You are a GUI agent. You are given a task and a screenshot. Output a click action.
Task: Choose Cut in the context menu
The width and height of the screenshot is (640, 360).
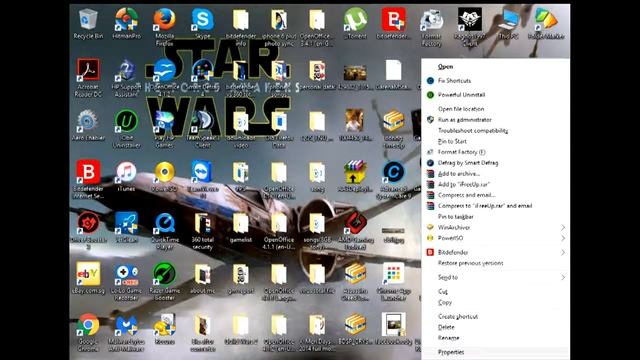[443, 291]
